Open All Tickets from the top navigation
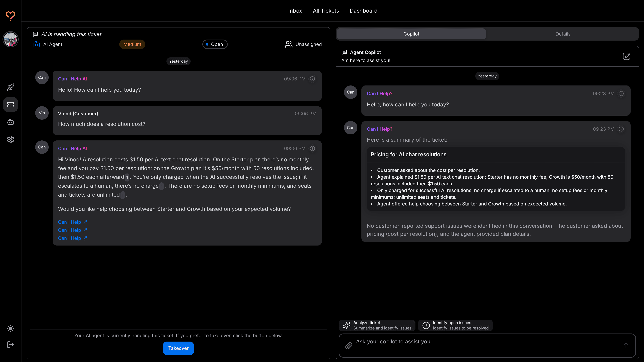The width and height of the screenshot is (644, 362). click(326, 11)
